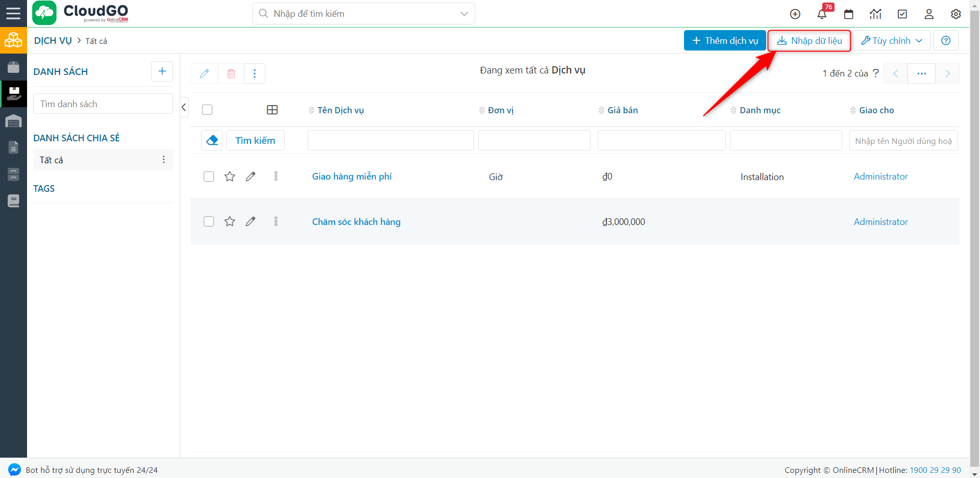Viewport: 980px width, 478px height.
Task: Open the settings gear icon
Action: pyautogui.click(x=955, y=14)
